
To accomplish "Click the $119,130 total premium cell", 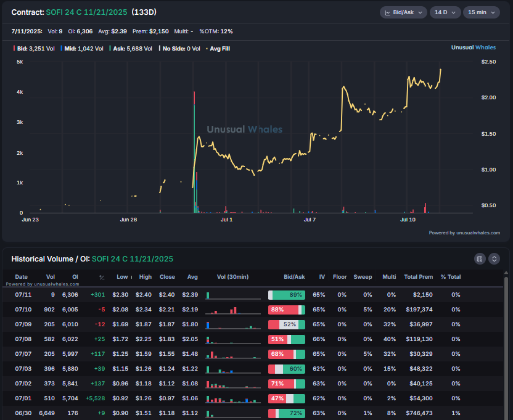I will [419, 339].
